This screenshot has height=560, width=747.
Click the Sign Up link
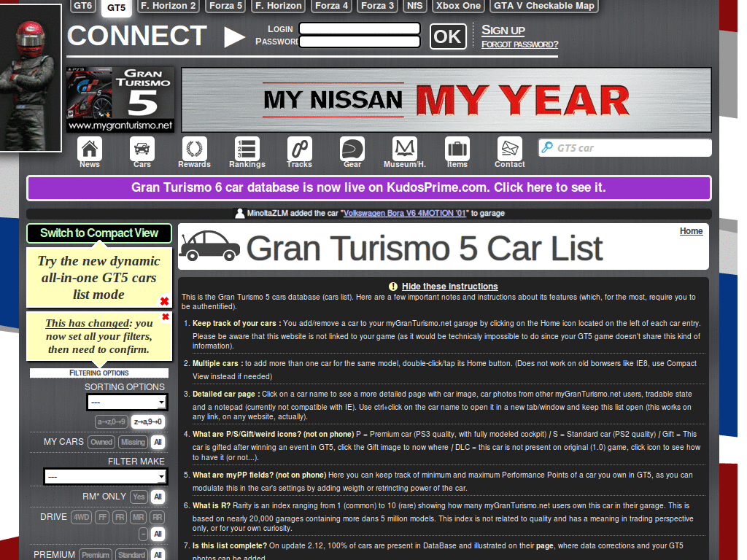coord(503,30)
